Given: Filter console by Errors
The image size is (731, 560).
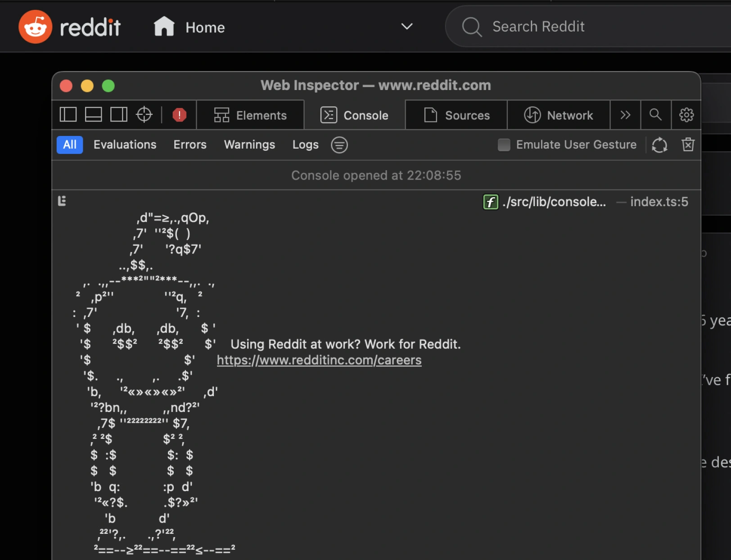Looking at the screenshot, I should [190, 145].
